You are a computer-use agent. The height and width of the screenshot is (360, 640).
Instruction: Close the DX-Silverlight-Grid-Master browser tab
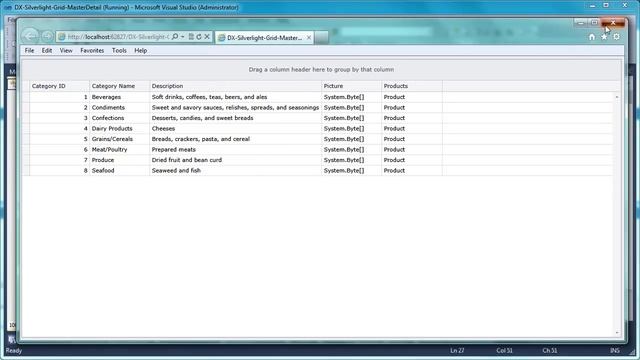click(309, 38)
